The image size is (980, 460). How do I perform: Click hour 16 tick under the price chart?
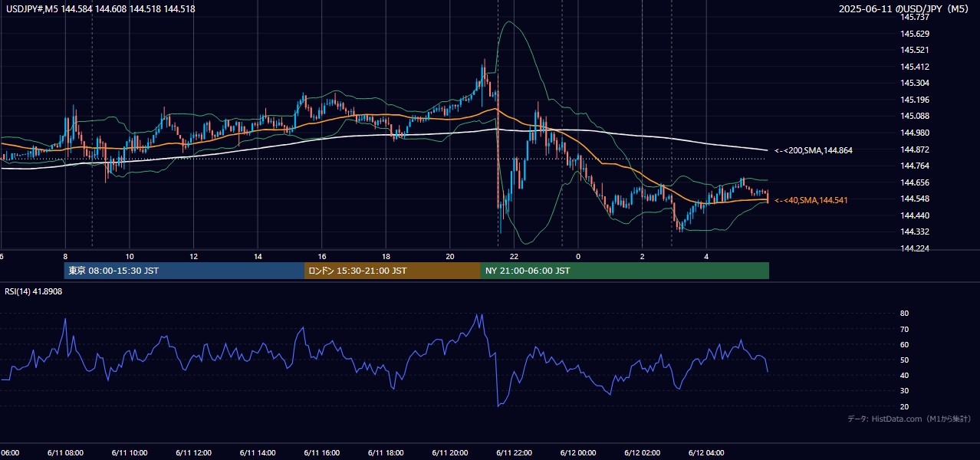[322, 257]
